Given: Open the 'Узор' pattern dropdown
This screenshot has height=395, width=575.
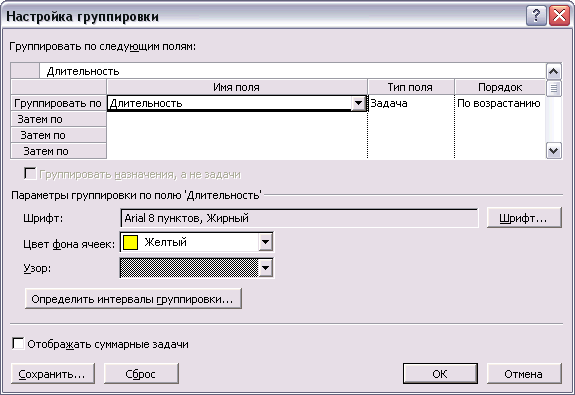Looking at the screenshot, I should coord(265,268).
